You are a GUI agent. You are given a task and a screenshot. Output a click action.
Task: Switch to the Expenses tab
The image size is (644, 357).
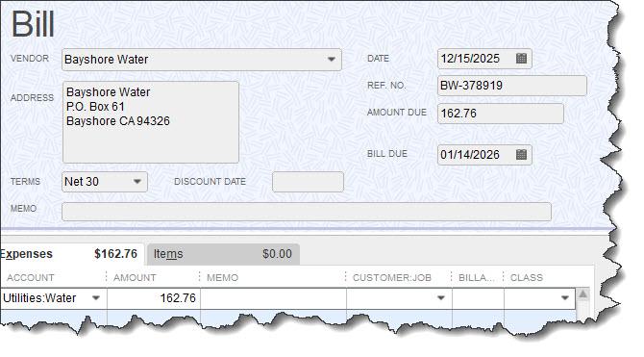point(72,254)
